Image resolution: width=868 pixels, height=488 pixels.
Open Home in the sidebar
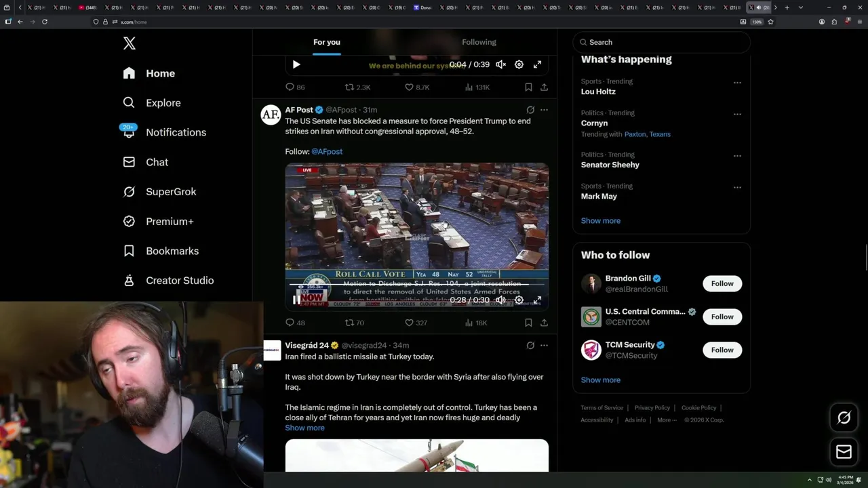coord(149,73)
